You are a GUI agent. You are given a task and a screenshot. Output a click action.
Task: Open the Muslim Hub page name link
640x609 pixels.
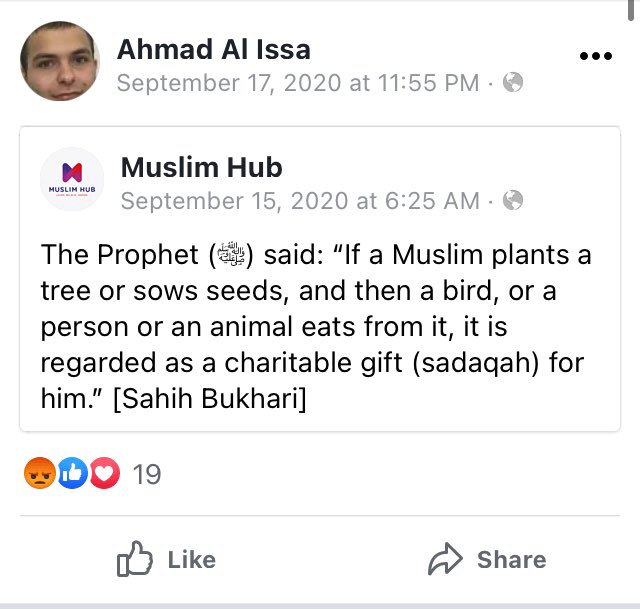tap(202, 167)
